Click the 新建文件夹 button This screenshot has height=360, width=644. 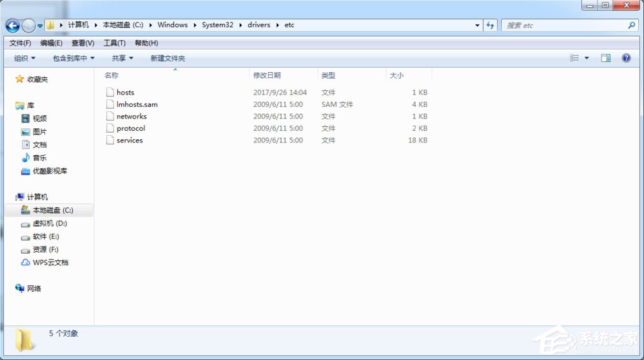(x=168, y=58)
